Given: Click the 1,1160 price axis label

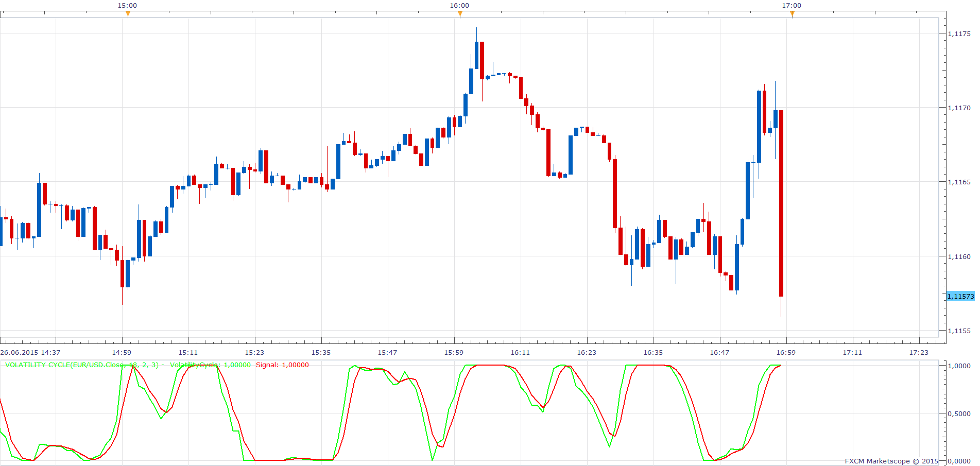Looking at the screenshot, I should (959, 256).
